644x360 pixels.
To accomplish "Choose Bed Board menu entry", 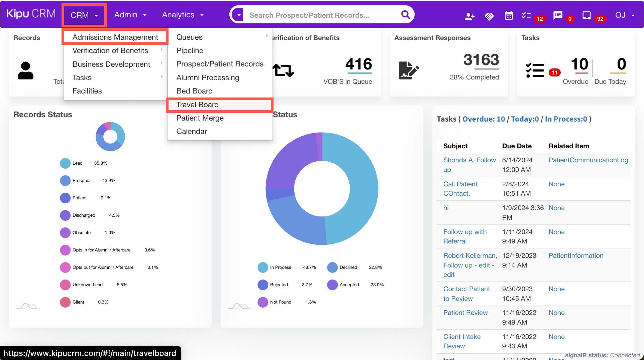I will coord(194,91).
